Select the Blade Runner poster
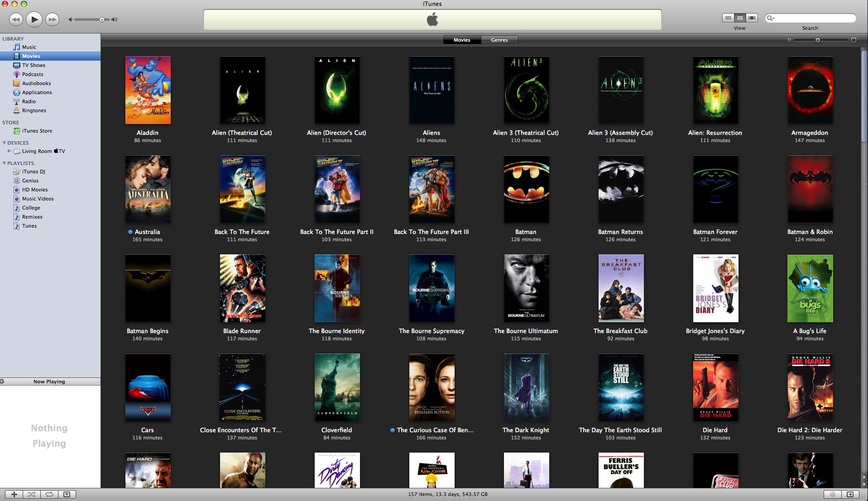This screenshot has height=501, width=868. tap(242, 288)
